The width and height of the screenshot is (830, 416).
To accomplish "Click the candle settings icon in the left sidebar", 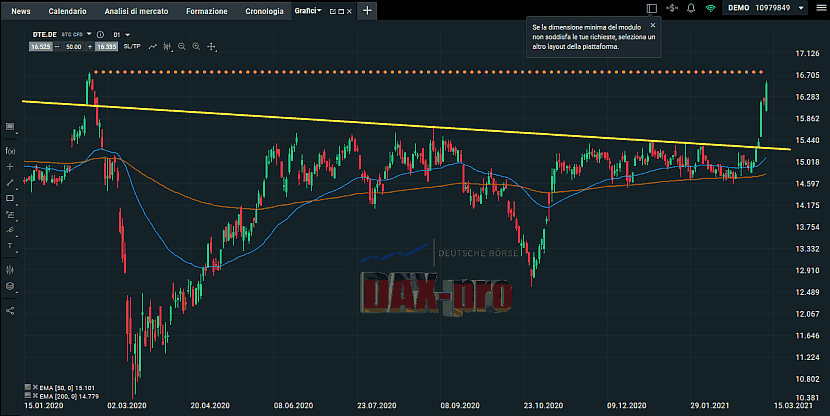I will (x=10, y=269).
